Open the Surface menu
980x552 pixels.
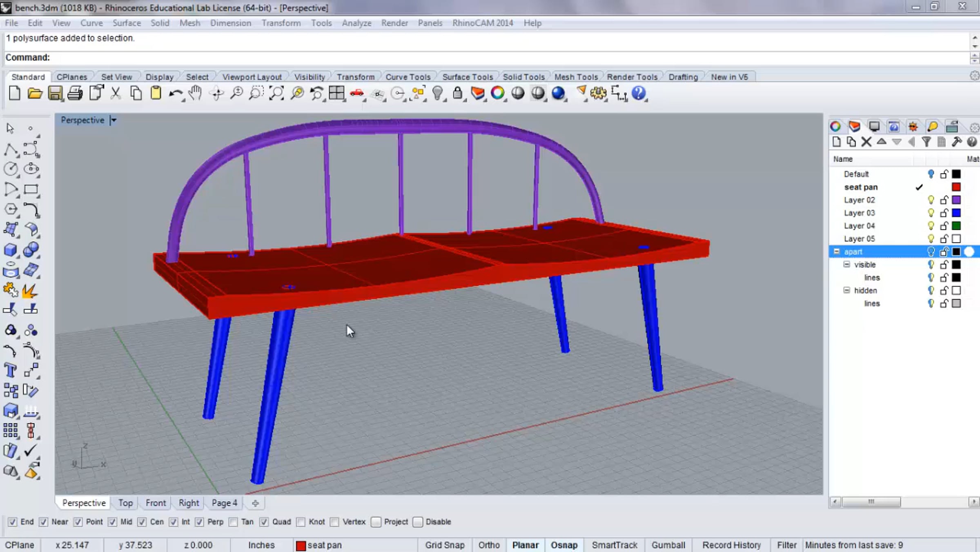(127, 23)
